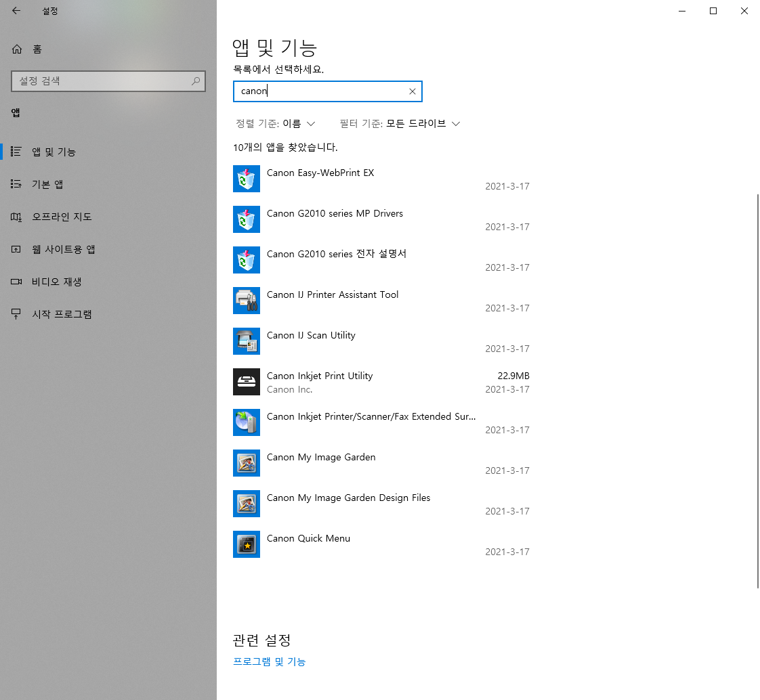760x700 pixels.
Task: Click the 앱 및 기능 sidebar list icon
Action: (16, 152)
